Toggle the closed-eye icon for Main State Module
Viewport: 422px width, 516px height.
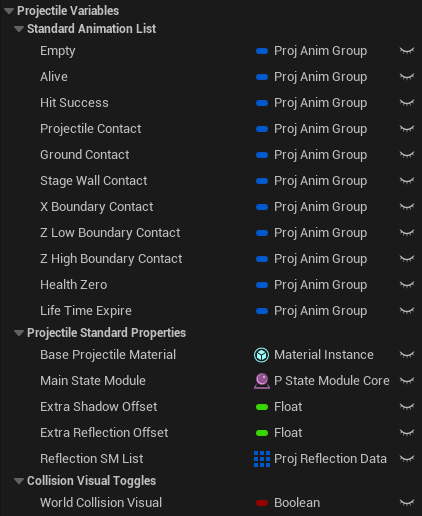coord(407,381)
